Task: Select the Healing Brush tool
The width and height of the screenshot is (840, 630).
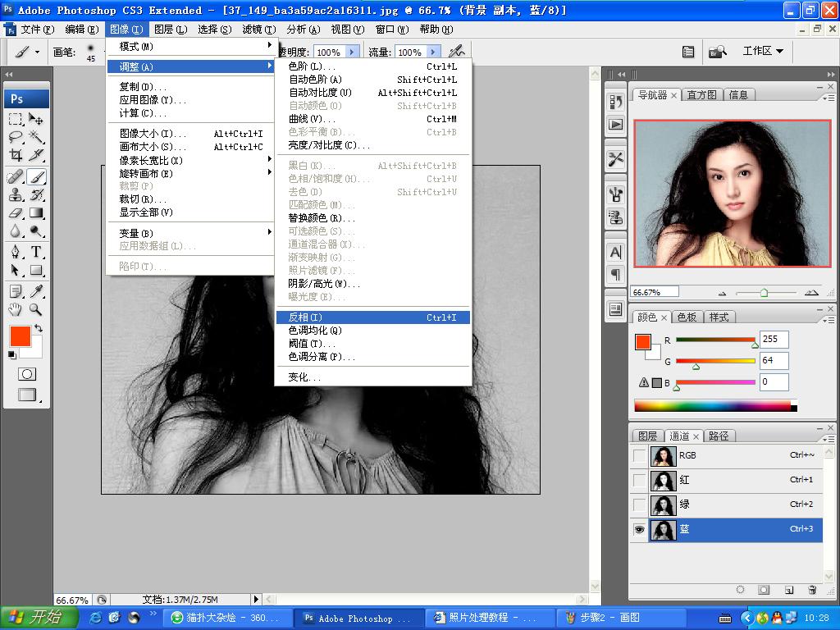Action: [x=16, y=176]
